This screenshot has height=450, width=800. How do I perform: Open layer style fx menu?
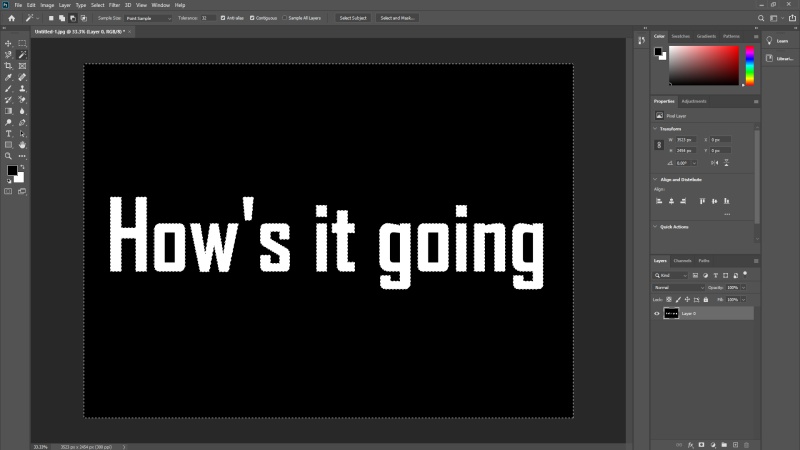[x=690, y=445]
